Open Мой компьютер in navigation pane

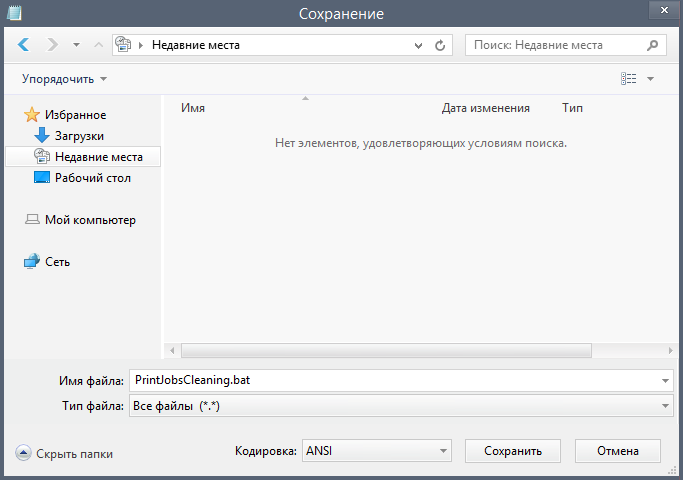coord(90,220)
